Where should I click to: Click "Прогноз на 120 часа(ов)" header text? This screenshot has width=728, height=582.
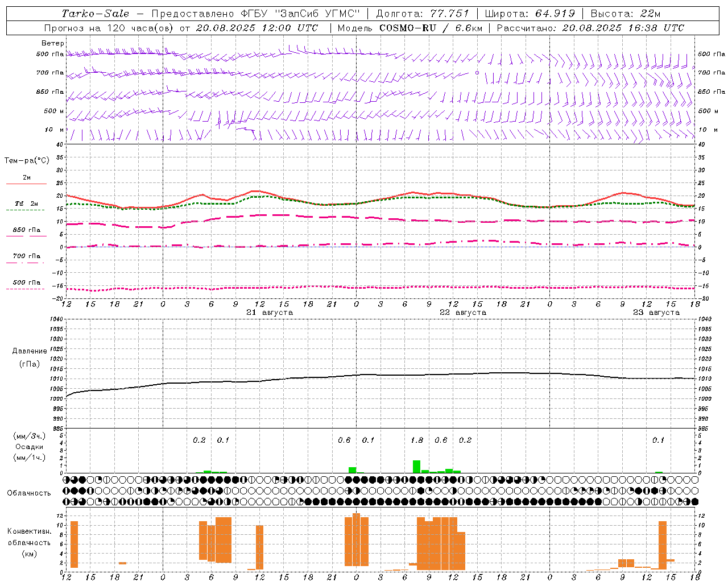(109, 28)
